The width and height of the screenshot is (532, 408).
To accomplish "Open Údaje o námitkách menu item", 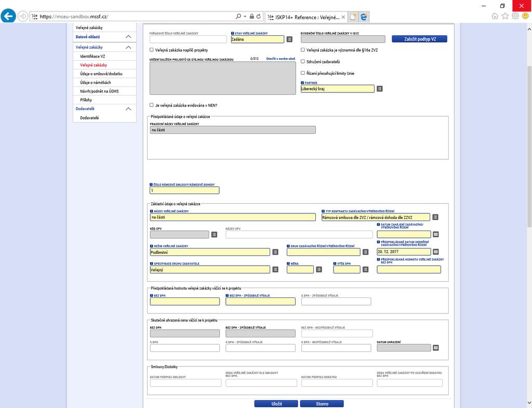I will point(96,83).
